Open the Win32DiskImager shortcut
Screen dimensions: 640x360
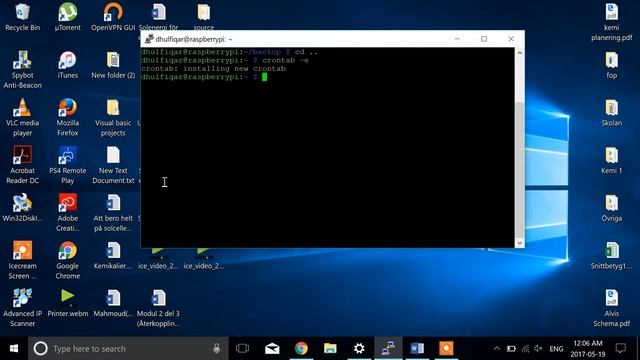coord(22,208)
